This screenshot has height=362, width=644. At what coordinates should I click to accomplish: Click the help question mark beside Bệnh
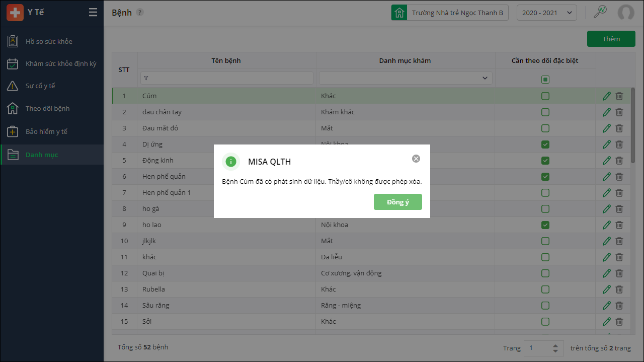(140, 13)
